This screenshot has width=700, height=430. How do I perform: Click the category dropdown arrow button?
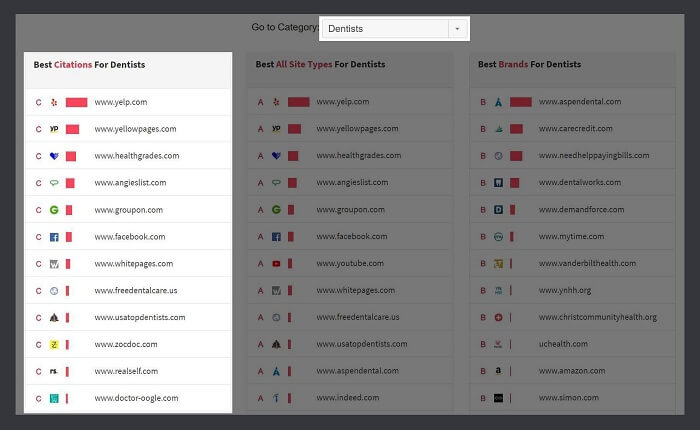(457, 29)
